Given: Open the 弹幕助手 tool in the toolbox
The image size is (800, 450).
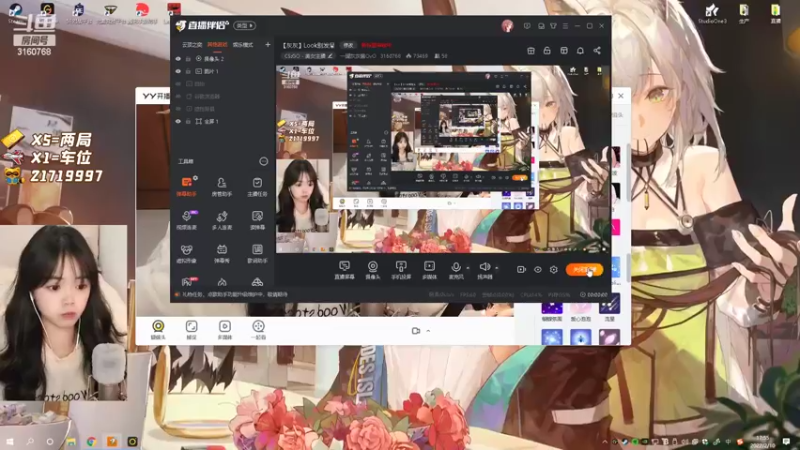Looking at the screenshot, I should pos(187,186).
